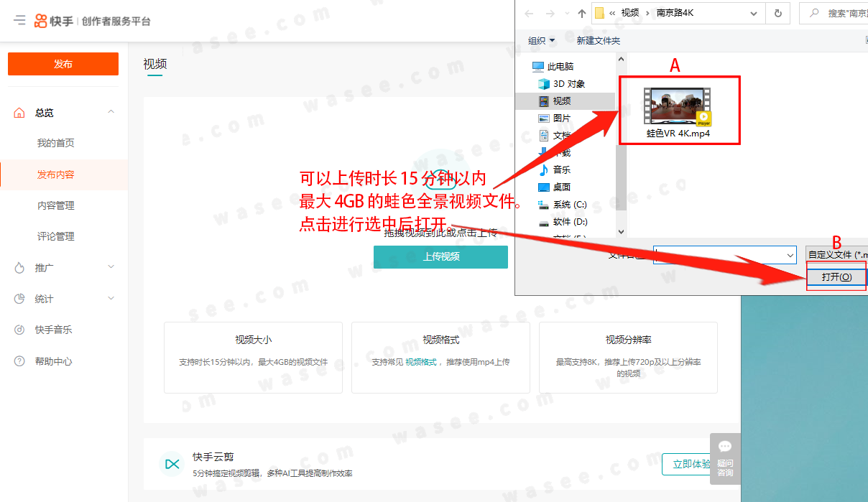868x502 pixels.
Task: Click 视频 in the address breadcrumb
Action: click(x=629, y=13)
